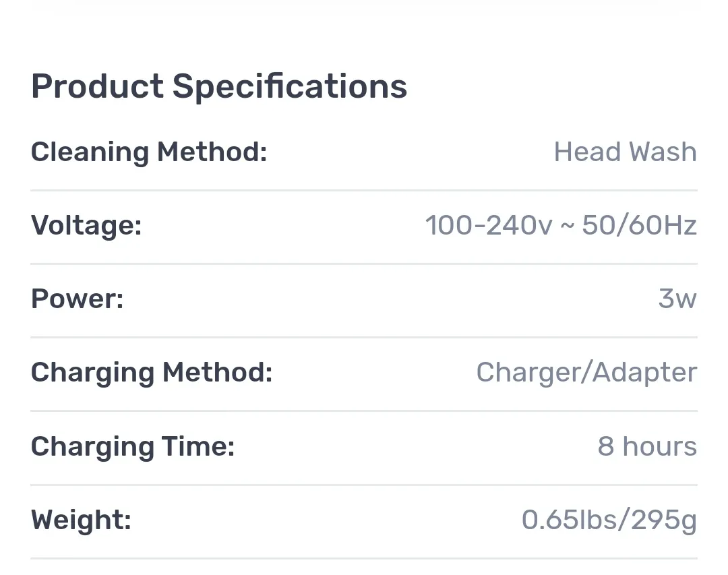Click the word Specifications in the heading
Viewport: 728px width, 575px height.
coord(290,87)
